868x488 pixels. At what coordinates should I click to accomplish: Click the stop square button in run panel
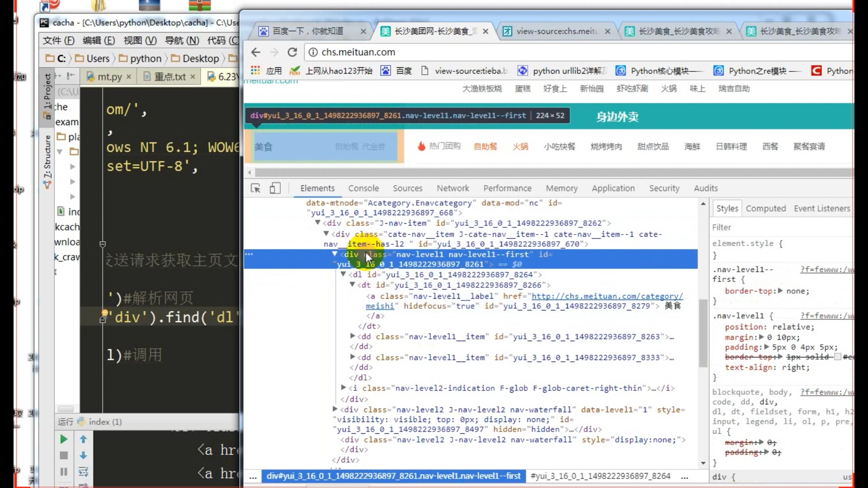64,455
